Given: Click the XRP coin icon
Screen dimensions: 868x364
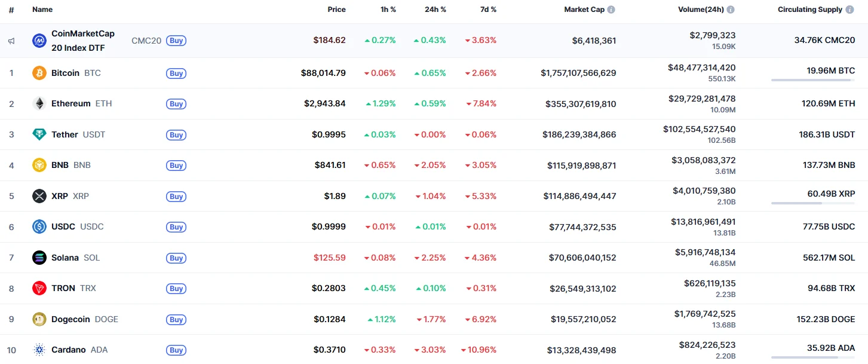Looking at the screenshot, I should point(39,196).
